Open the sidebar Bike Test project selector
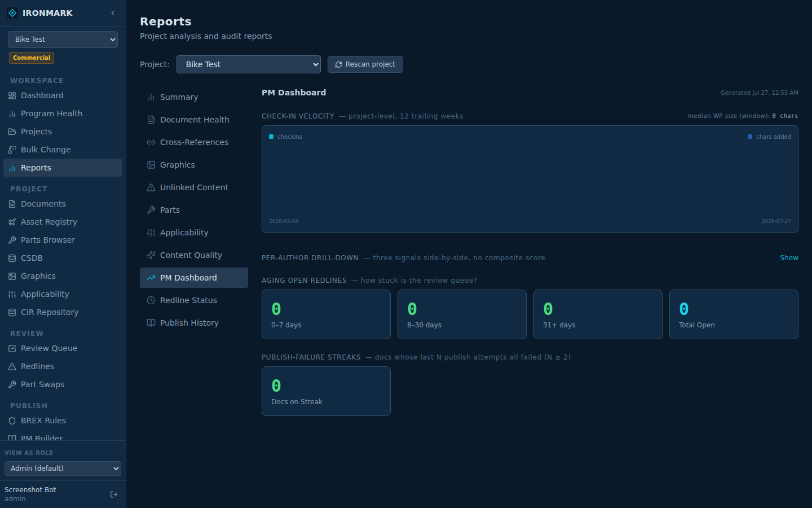 pos(63,40)
